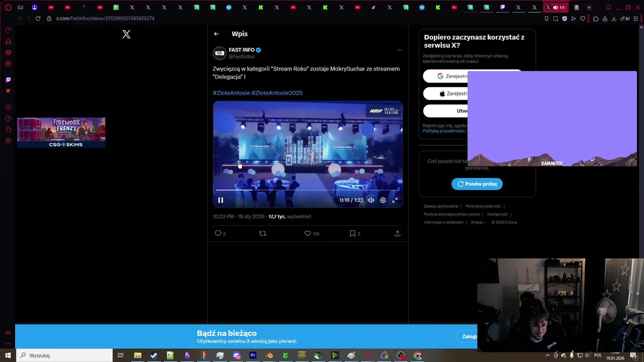Screen dimensions: 644x362
Task: Click POL language indicator
Action: point(598,355)
